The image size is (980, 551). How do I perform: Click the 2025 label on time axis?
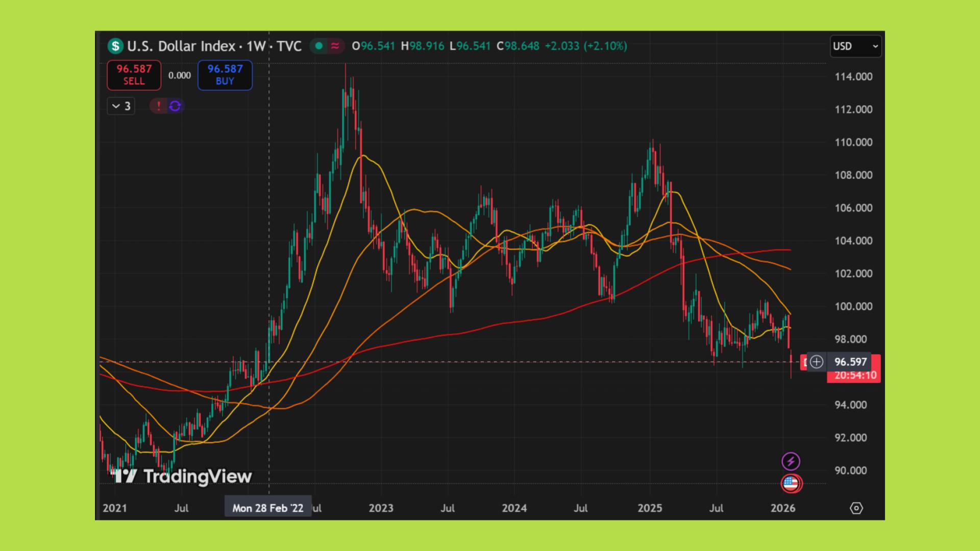coord(650,508)
